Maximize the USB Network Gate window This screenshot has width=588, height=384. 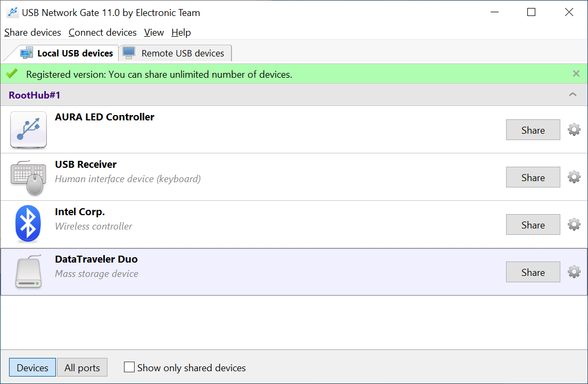pos(531,12)
